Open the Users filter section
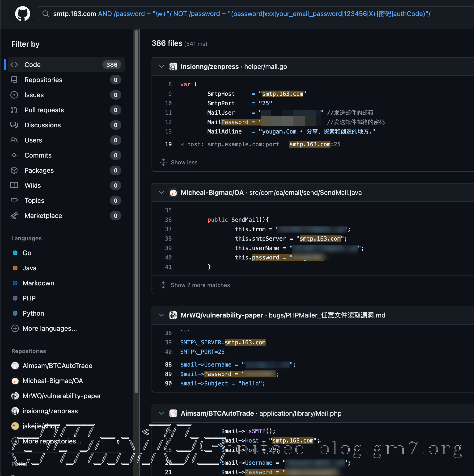Screen dimensions: 474x476 coord(33,140)
